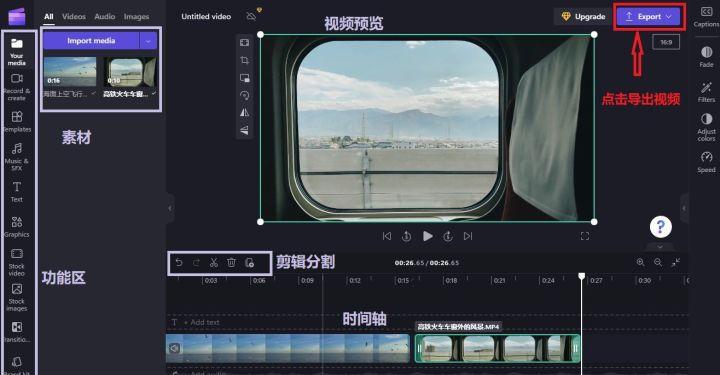The image size is (720, 375).
Task: Switch to the Videos tab
Action: point(74,17)
